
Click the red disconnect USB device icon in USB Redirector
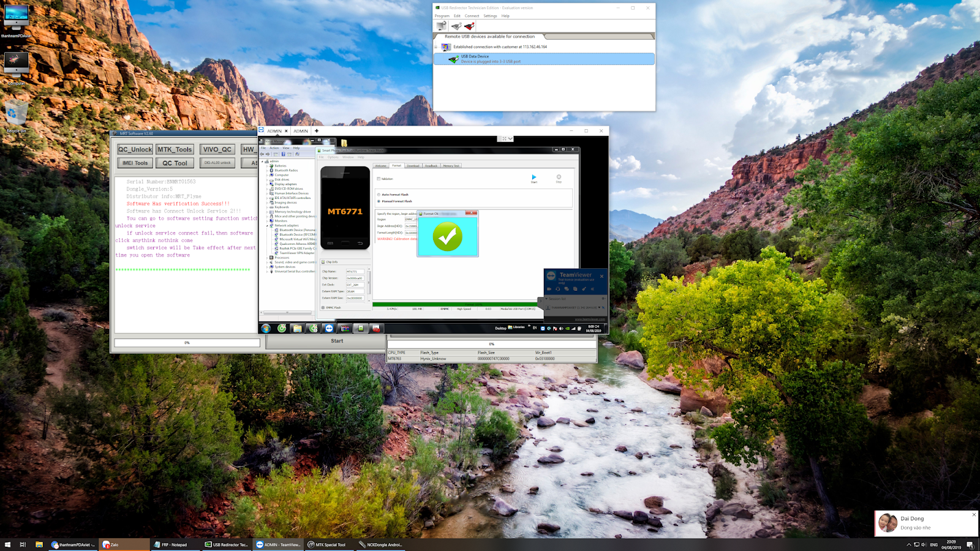(x=469, y=26)
